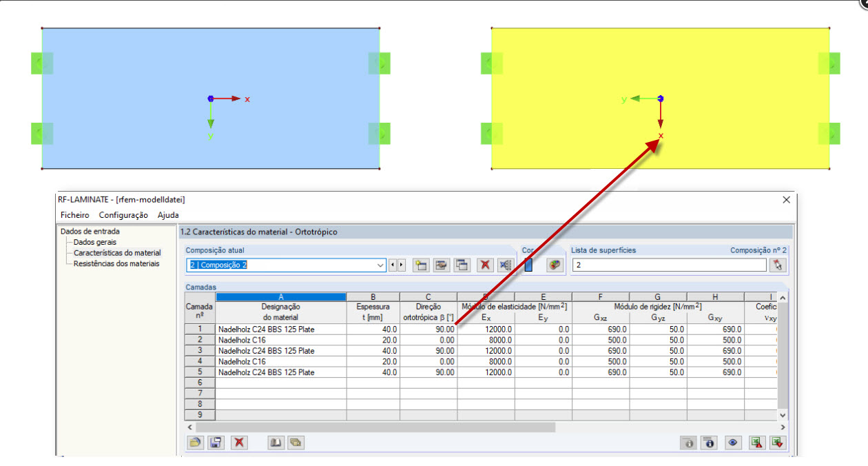Click the red X beside Composição 2
This screenshot has height=466, width=868.
485,265
